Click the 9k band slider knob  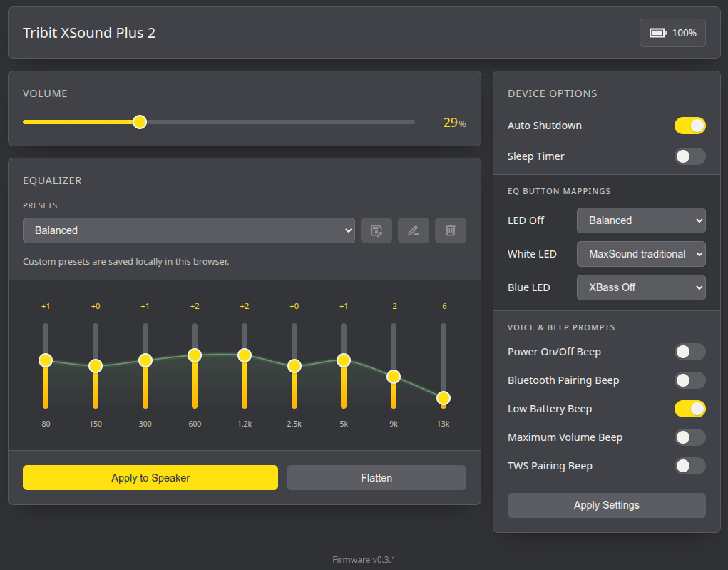pos(394,376)
